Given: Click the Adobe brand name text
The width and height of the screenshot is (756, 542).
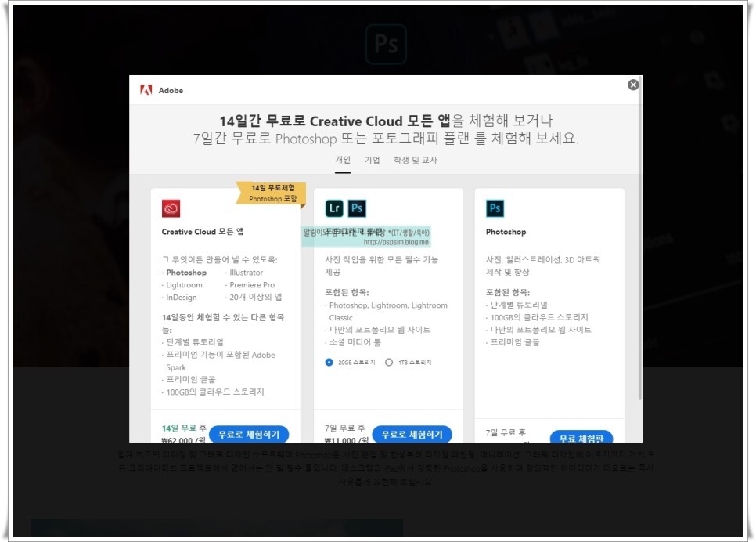Looking at the screenshot, I should coord(171,90).
